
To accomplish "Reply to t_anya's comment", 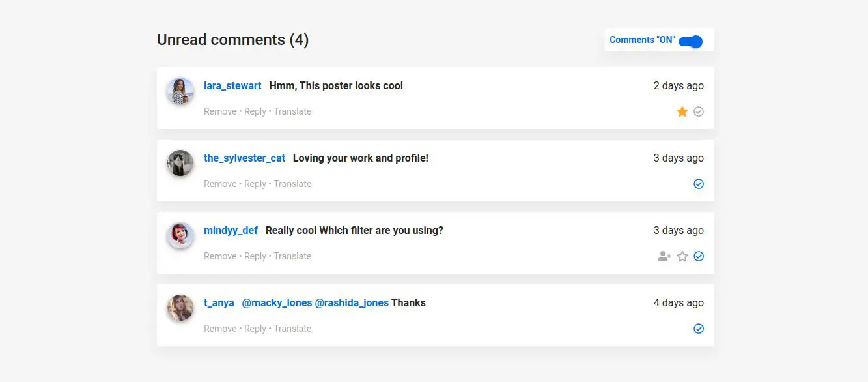I will click(255, 329).
